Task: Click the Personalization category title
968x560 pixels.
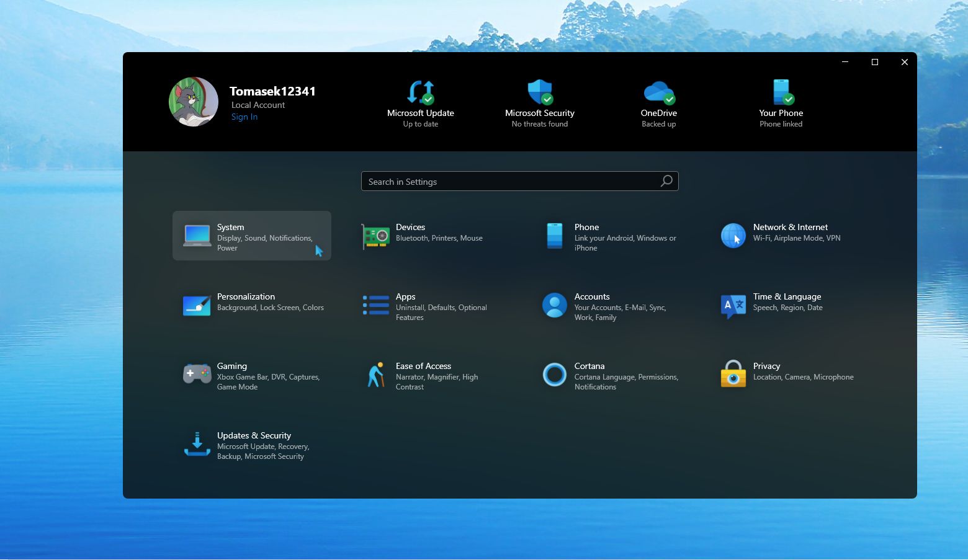Action: (246, 296)
